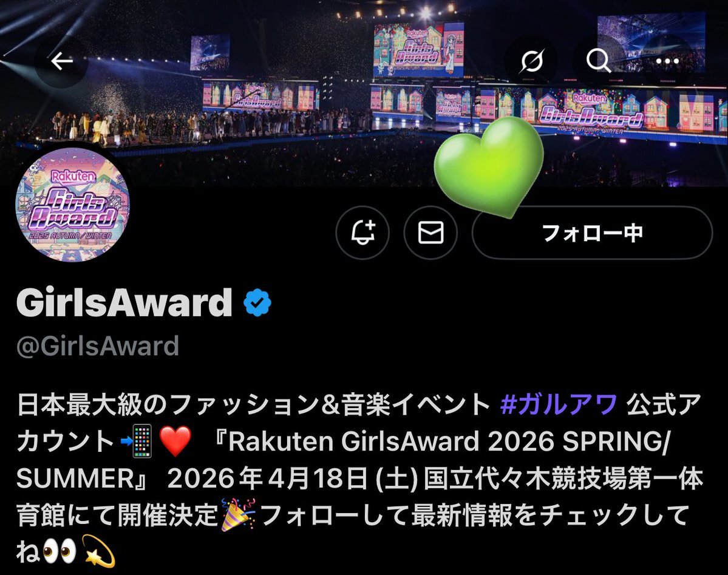Tap the red heart emoji in bio
Screen dimensions: 728x575
pos(175,441)
